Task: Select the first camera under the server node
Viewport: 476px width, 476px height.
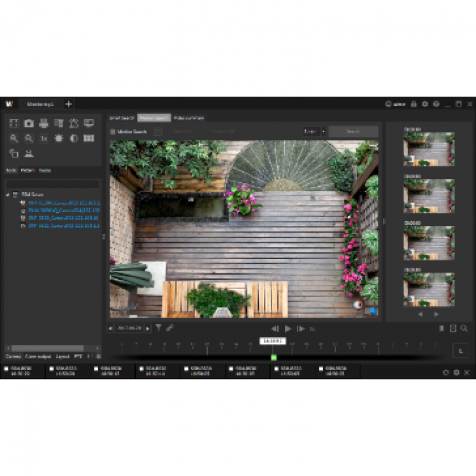Action: pos(64,203)
